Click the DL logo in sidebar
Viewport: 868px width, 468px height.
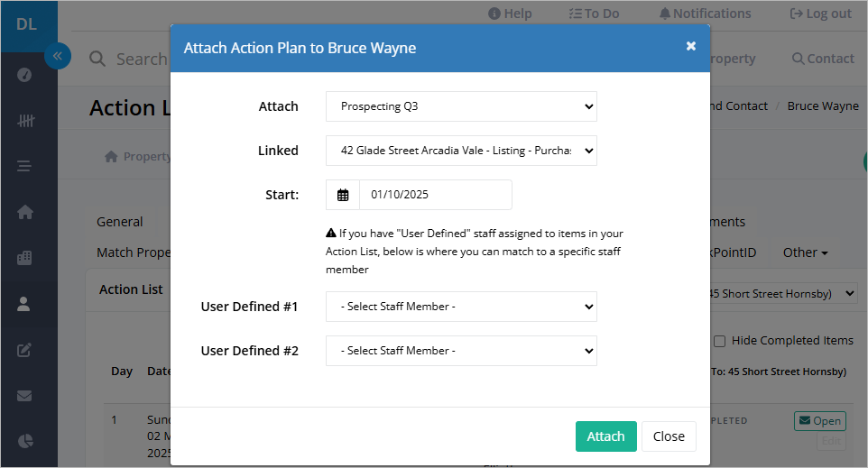point(26,25)
